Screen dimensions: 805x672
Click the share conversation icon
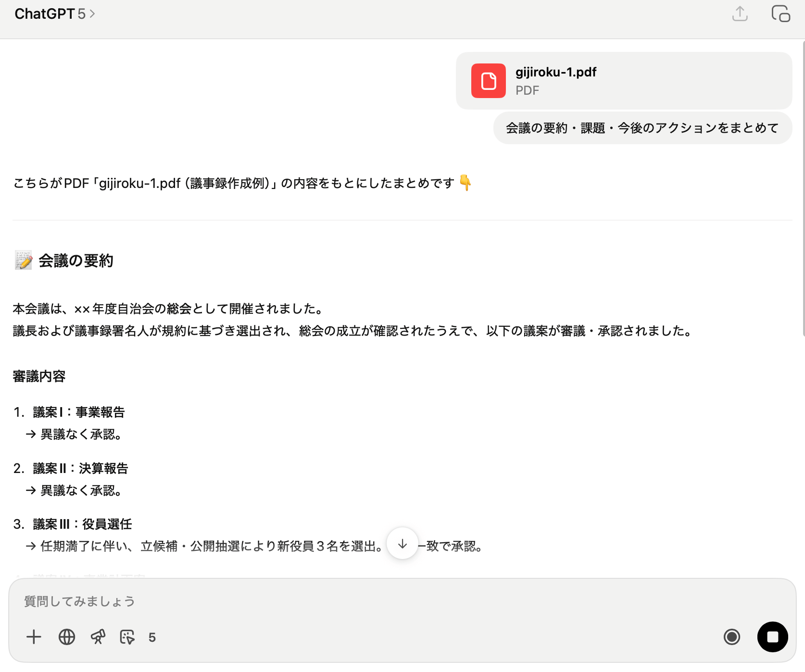click(x=740, y=14)
